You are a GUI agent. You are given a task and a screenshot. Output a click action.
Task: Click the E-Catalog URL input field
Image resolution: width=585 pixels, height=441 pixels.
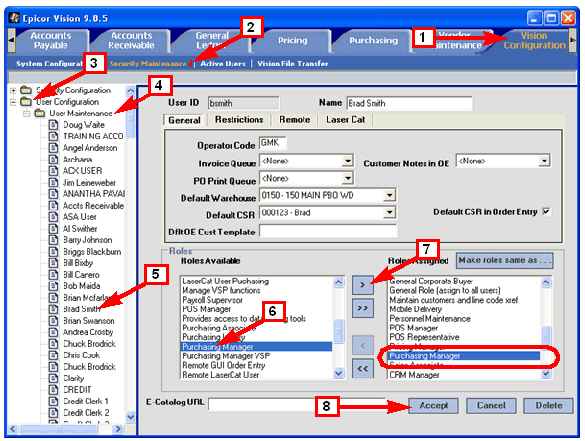(297, 404)
